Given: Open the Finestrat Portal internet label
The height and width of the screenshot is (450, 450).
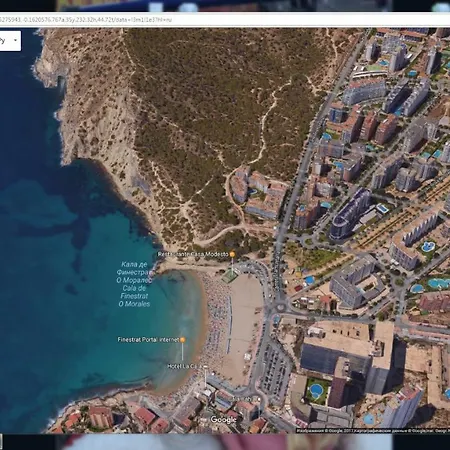Looking at the screenshot, I should [148, 340].
